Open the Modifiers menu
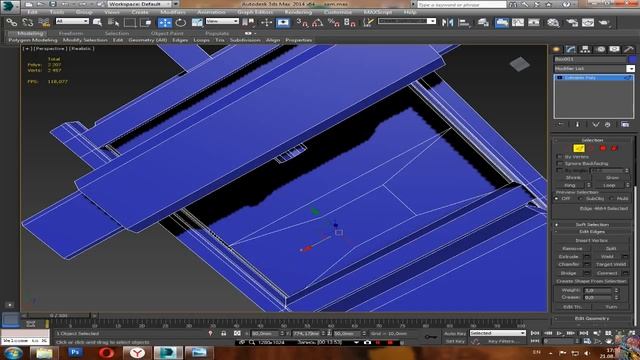 point(173,12)
